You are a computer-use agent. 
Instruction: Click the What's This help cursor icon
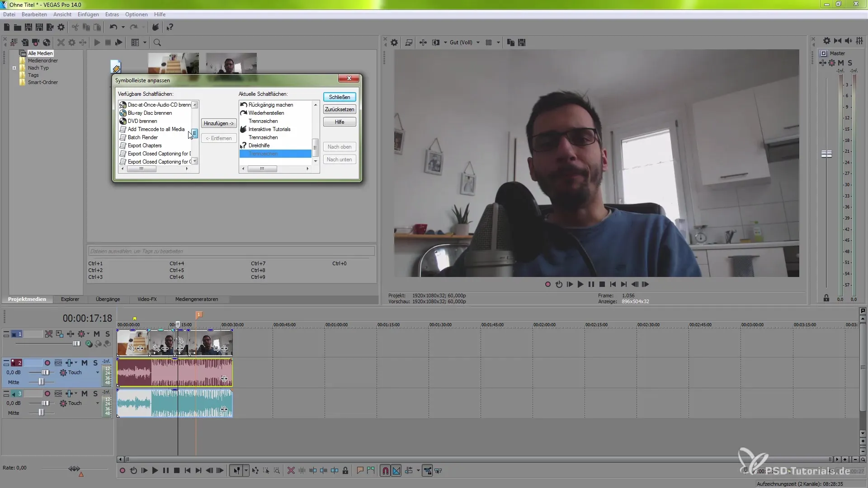pyautogui.click(x=170, y=28)
